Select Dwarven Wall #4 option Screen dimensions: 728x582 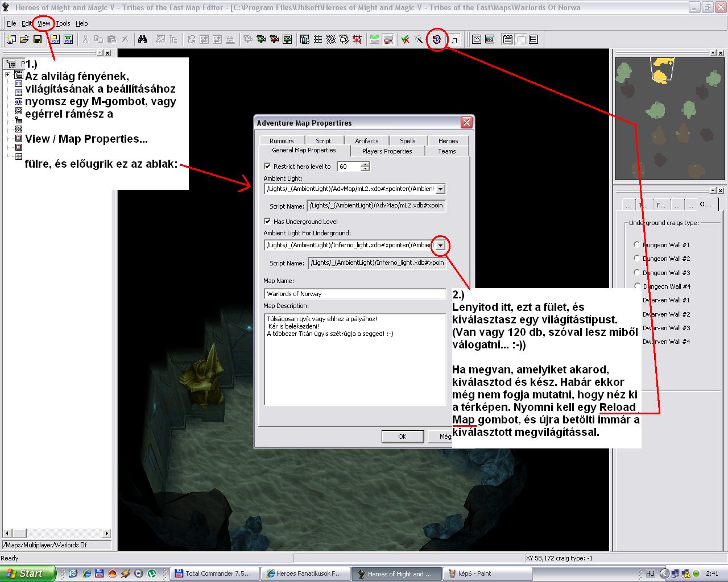tap(666, 342)
